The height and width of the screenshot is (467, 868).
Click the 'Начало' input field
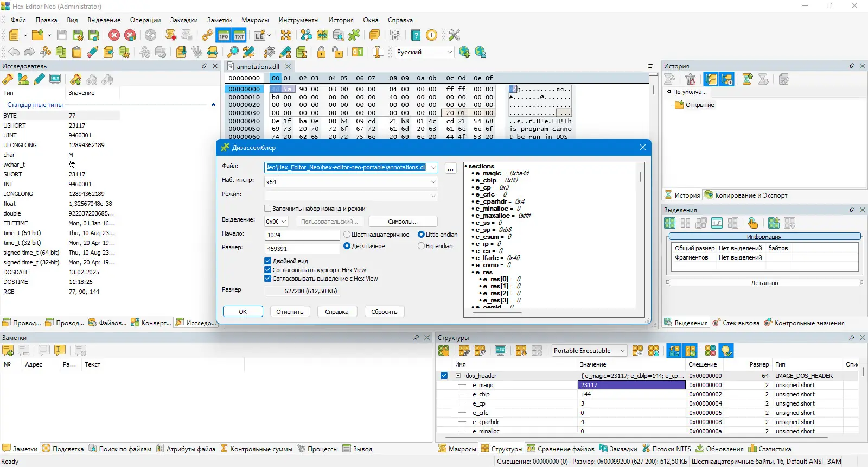[x=302, y=235]
